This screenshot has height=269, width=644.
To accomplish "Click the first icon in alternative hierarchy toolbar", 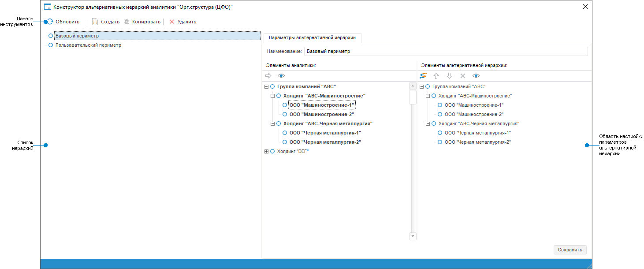I will tap(423, 76).
